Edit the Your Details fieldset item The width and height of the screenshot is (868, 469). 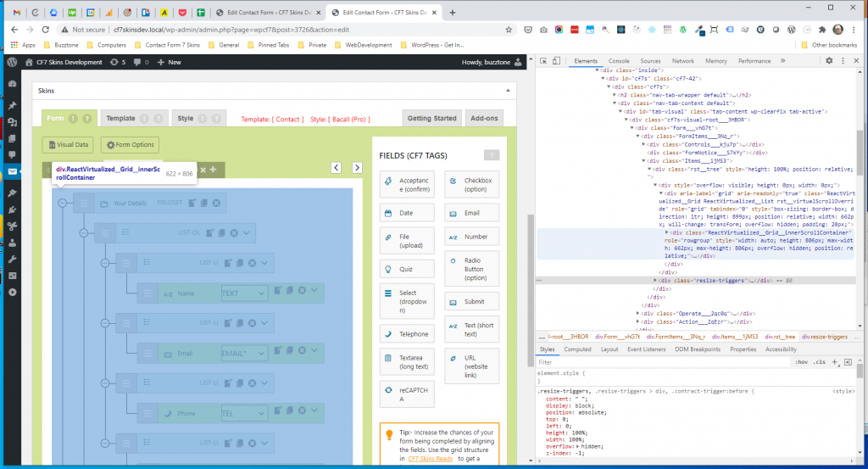[193, 203]
